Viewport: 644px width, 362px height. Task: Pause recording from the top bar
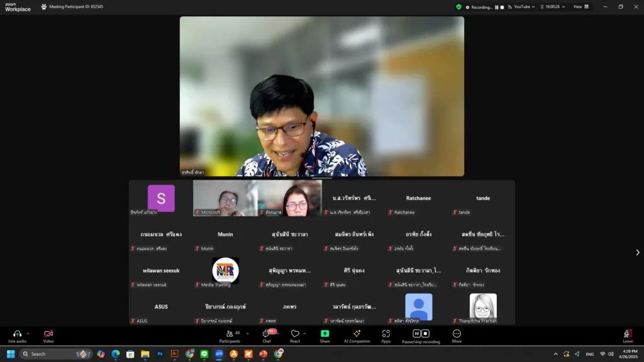click(x=496, y=7)
